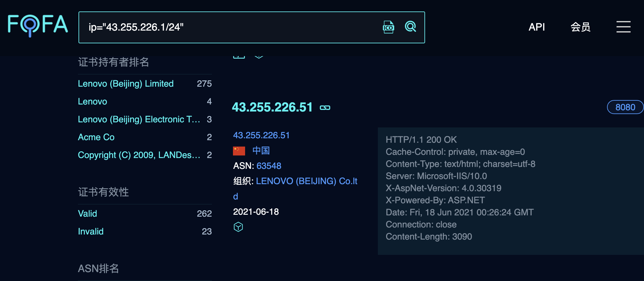
Task: Filter by Copyright (C) 2009, LANDes… holder
Action: pos(139,155)
